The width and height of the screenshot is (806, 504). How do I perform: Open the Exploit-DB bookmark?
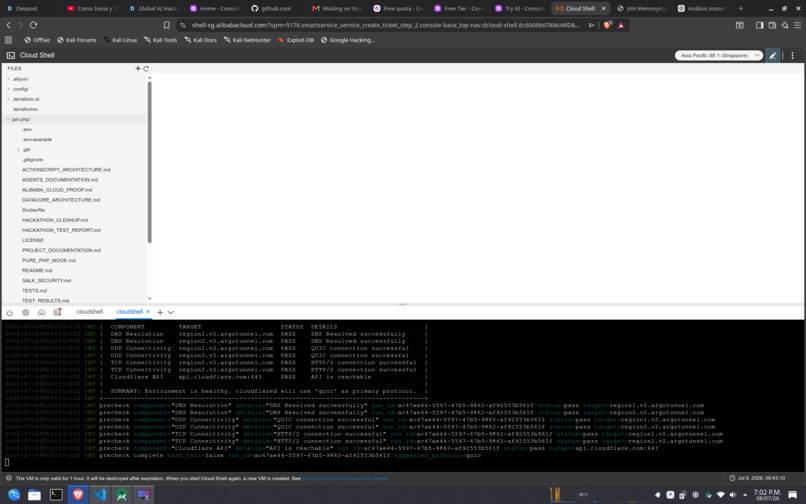tap(296, 40)
